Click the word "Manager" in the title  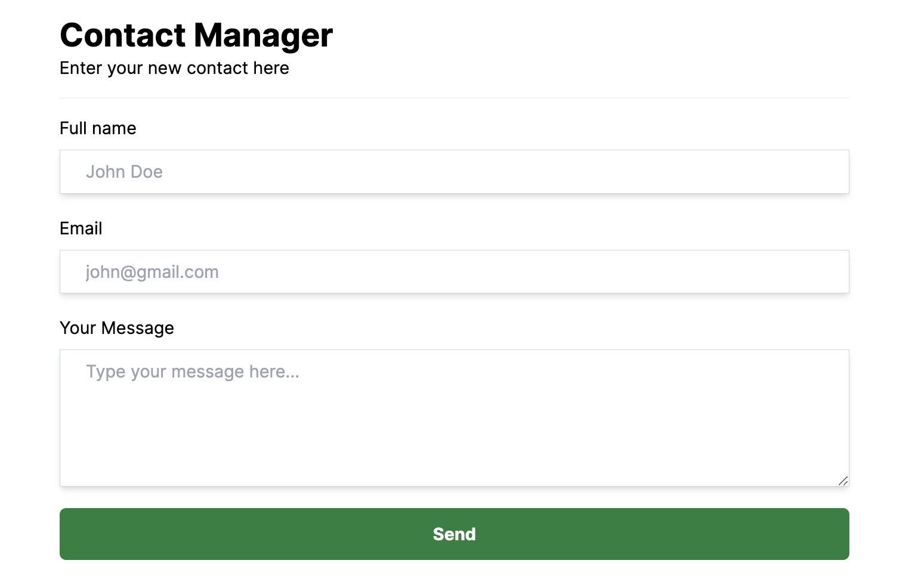point(264,35)
